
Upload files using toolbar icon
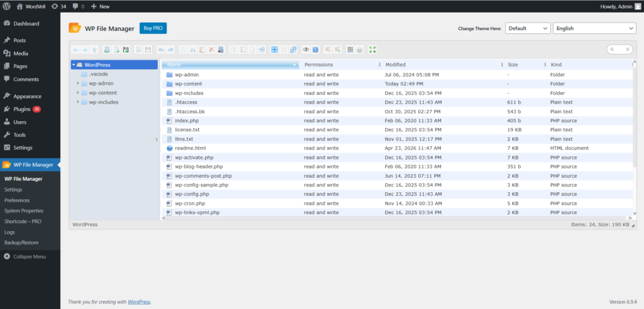coord(126,50)
